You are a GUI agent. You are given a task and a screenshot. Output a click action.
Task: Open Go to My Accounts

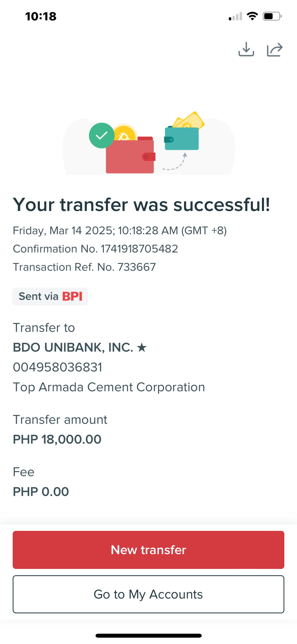point(148,594)
